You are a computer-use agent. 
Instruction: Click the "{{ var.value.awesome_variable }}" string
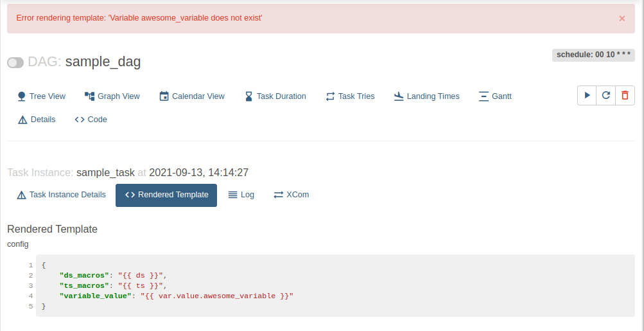217,296
